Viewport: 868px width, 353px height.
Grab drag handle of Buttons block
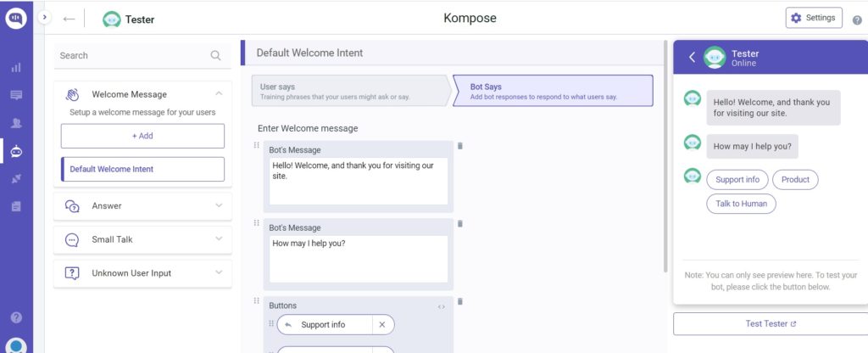tap(256, 301)
